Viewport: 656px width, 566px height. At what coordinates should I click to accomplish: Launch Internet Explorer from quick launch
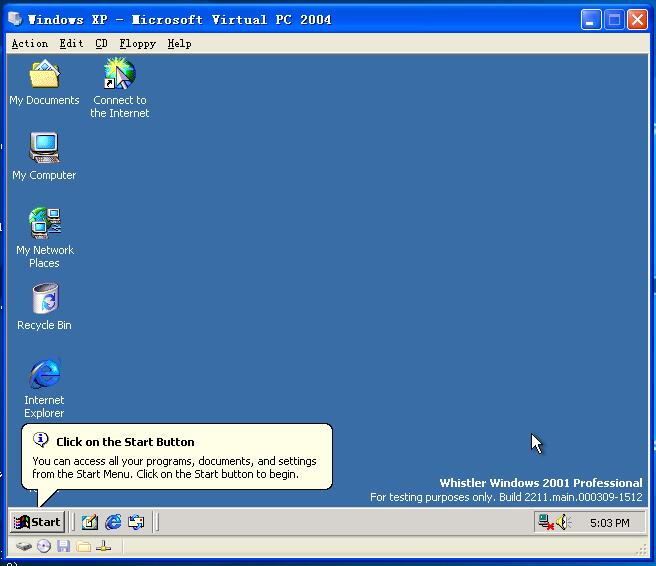(113, 522)
